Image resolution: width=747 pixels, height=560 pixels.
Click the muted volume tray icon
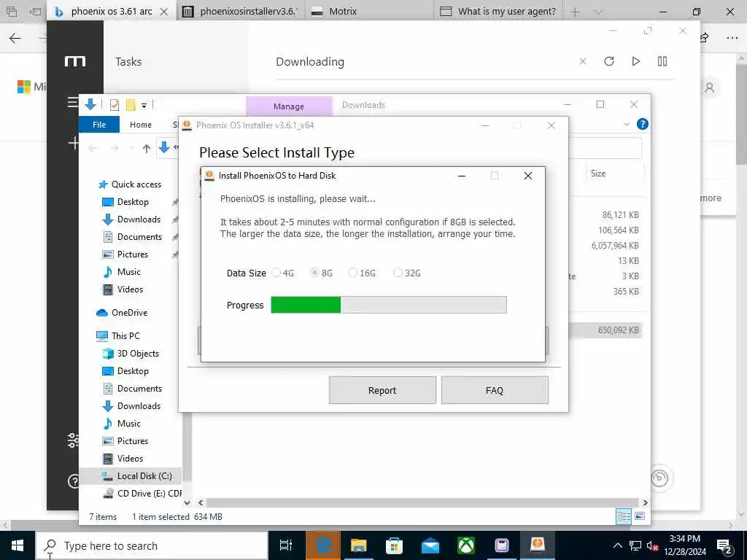click(652, 545)
